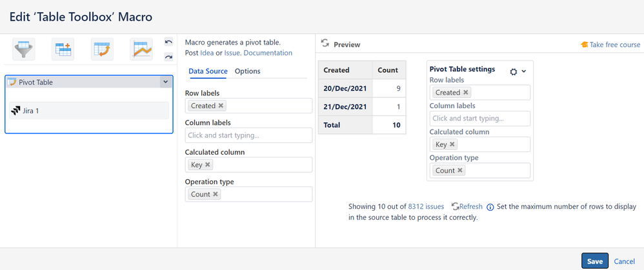Click the redo arrow icon
This screenshot has height=270, width=644.
pyautogui.click(x=169, y=57)
